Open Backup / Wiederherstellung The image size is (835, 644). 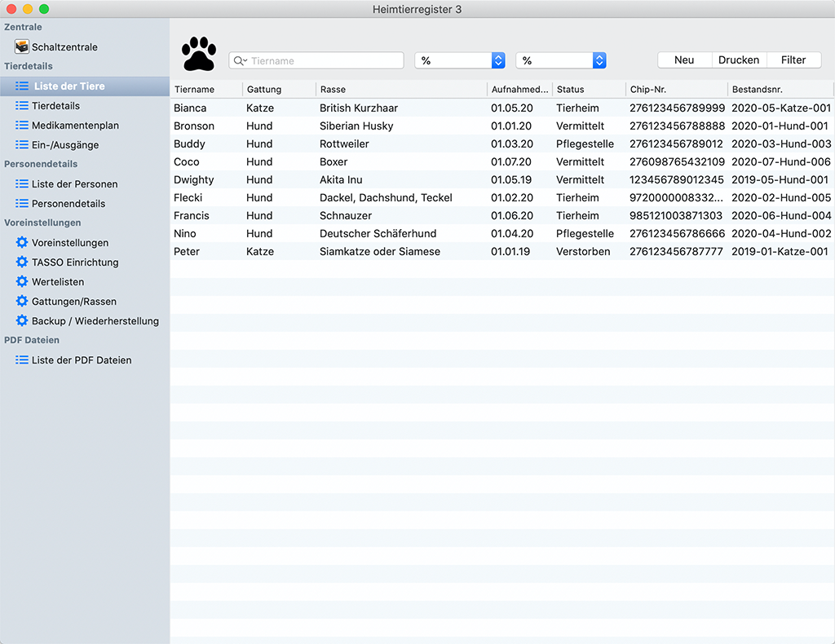point(95,321)
